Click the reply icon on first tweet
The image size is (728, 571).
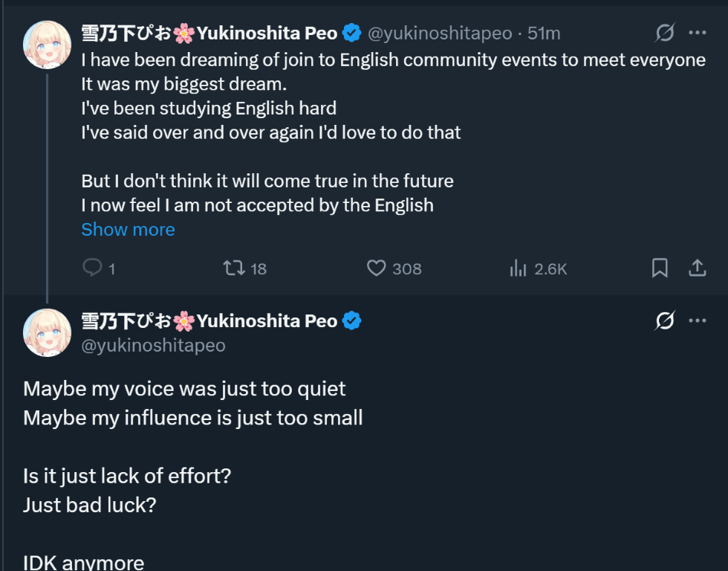point(92,268)
